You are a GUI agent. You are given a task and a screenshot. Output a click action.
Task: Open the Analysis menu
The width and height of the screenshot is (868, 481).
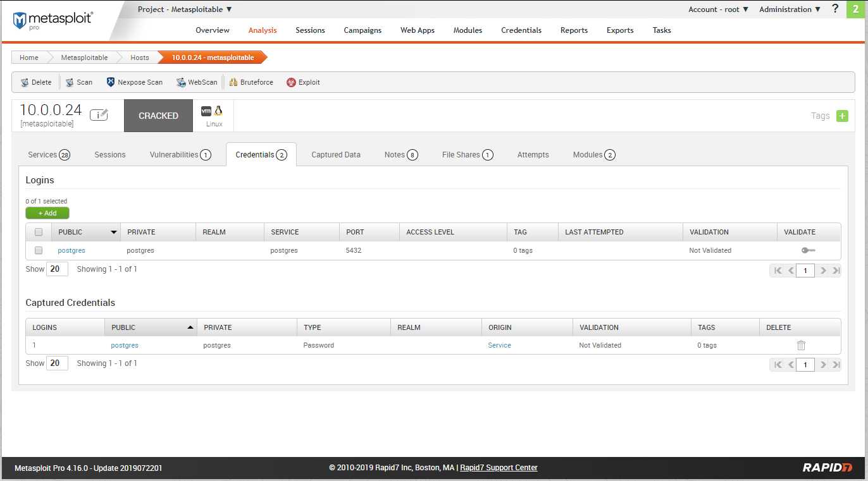click(263, 30)
